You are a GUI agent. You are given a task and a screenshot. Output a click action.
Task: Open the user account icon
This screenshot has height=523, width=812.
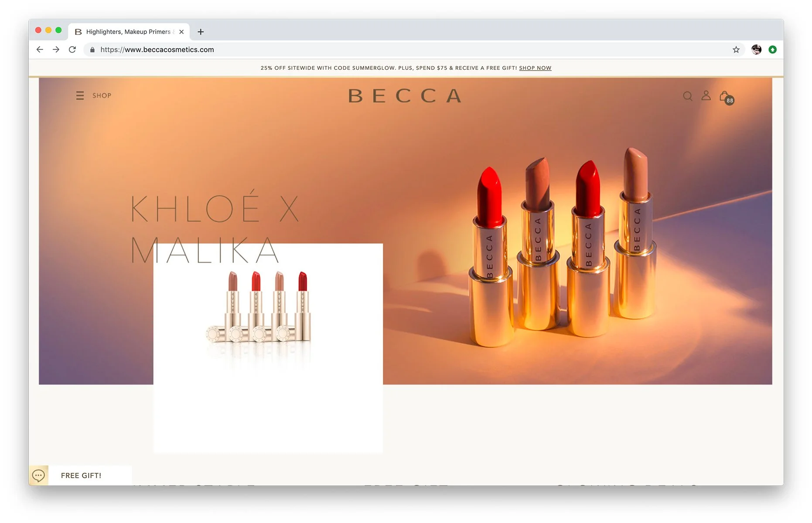pyautogui.click(x=706, y=95)
